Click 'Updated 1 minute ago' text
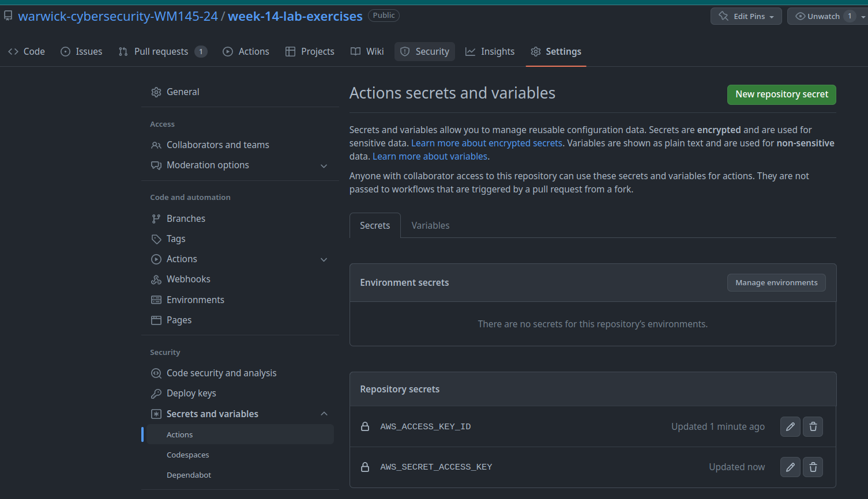 pyautogui.click(x=718, y=426)
